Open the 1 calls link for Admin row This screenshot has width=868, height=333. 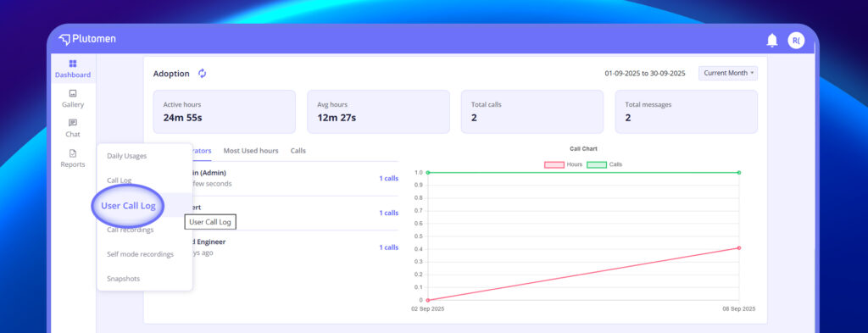pos(388,179)
